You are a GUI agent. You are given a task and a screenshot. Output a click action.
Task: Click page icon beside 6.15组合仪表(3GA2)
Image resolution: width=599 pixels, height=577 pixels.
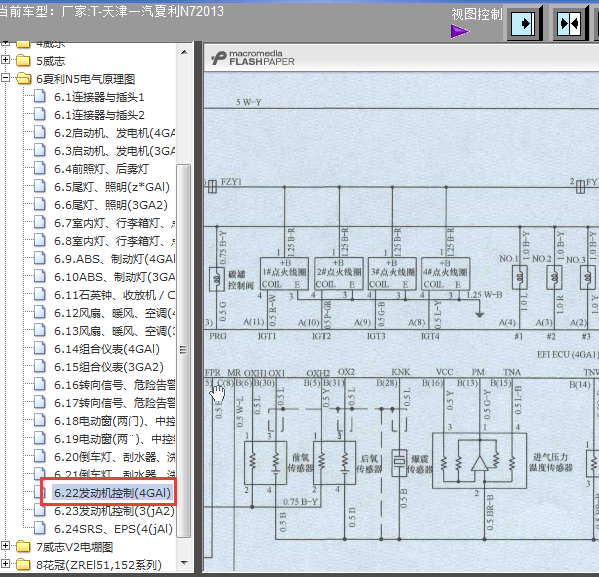point(39,366)
